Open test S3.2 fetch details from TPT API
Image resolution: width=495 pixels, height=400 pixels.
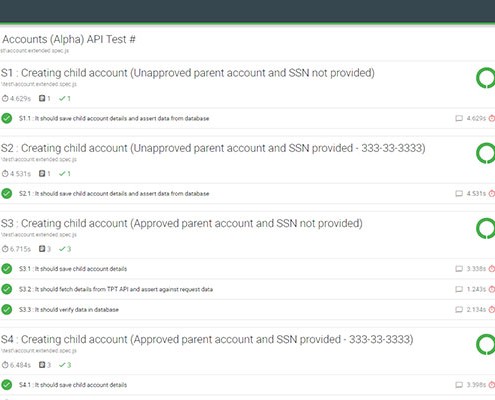point(116,289)
